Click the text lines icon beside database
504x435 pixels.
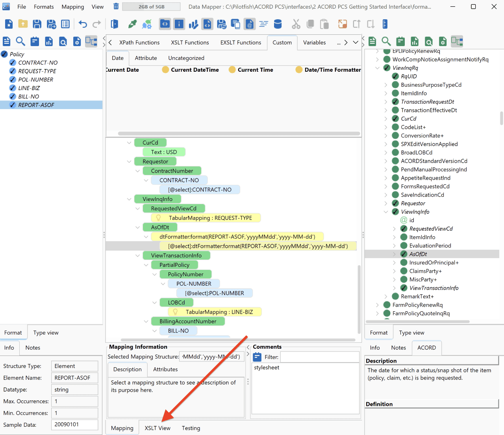(x=263, y=24)
